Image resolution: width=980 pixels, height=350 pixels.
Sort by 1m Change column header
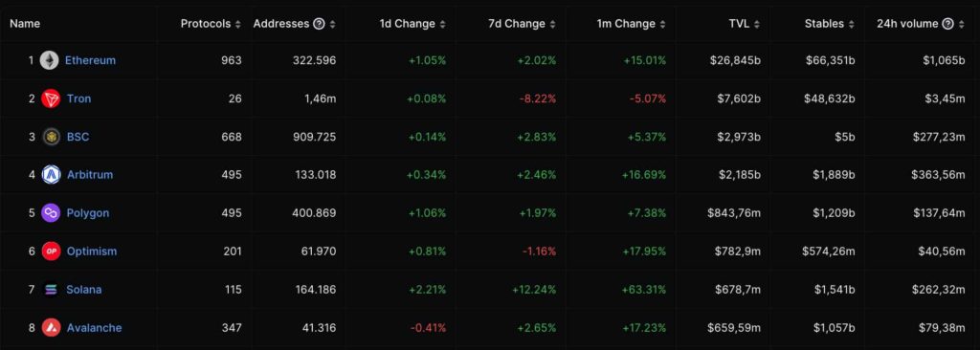point(632,24)
